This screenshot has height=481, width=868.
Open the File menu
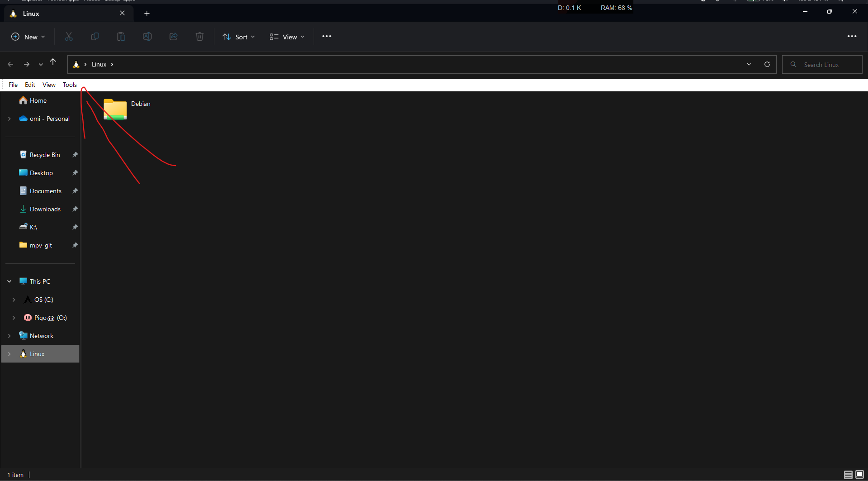(x=13, y=85)
